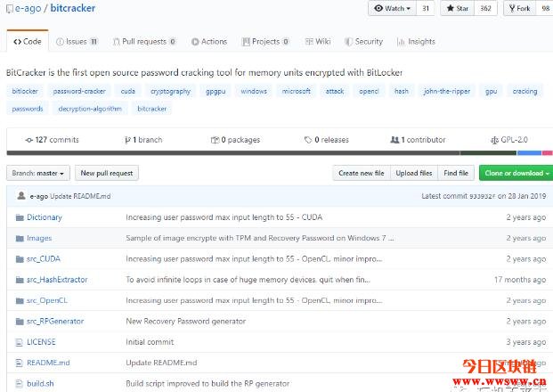This screenshot has width=553, height=392.
Task: Click the Create new file button
Action: [362, 173]
